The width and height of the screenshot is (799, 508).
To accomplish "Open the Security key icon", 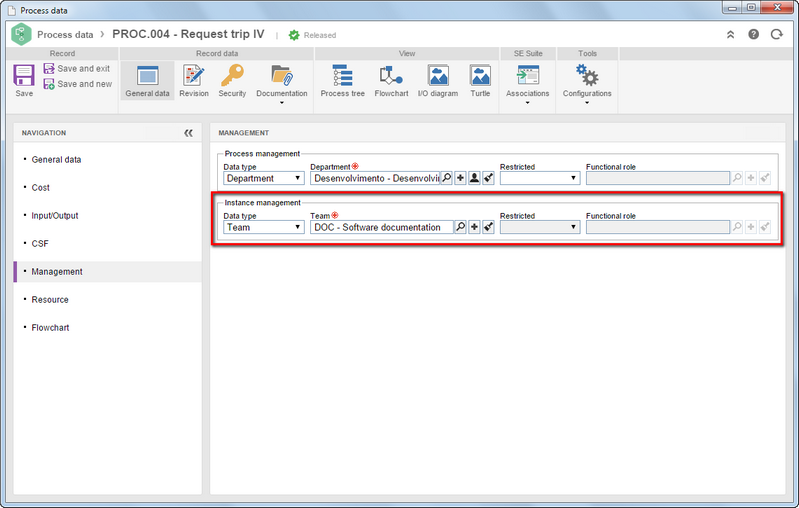I will click(232, 81).
